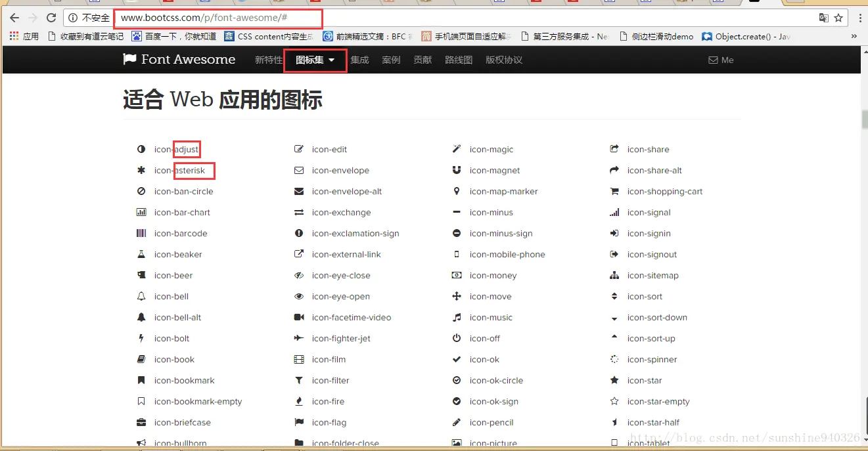The height and width of the screenshot is (451, 868).
Task: Click the icon-money label
Action: coord(493,275)
